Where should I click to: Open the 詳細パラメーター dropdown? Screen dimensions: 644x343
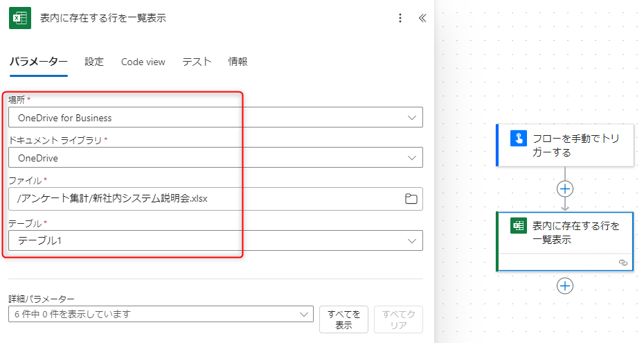coord(161,315)
